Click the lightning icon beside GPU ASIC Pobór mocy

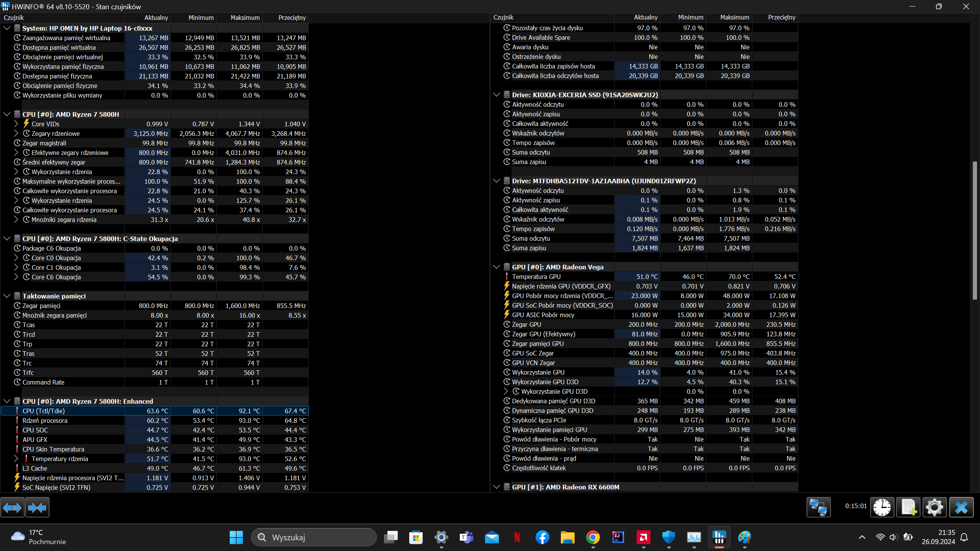[x=507, y=315]
